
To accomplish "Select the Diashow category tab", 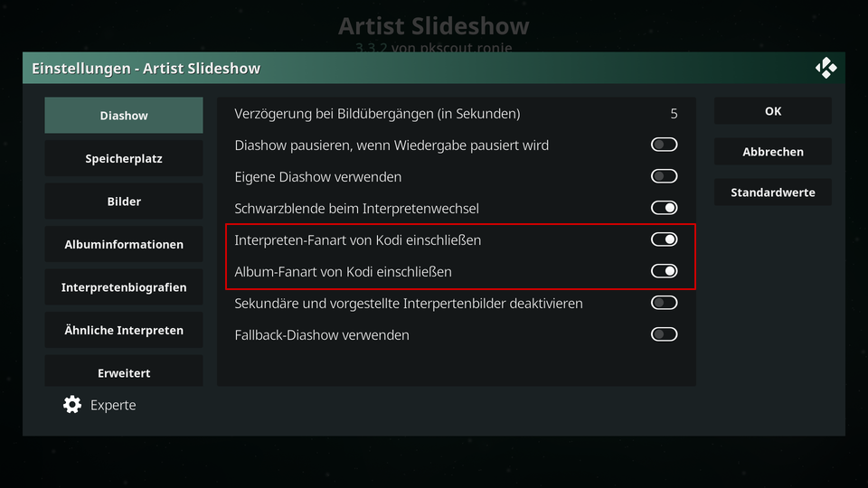I will click(x=124, y=115).
